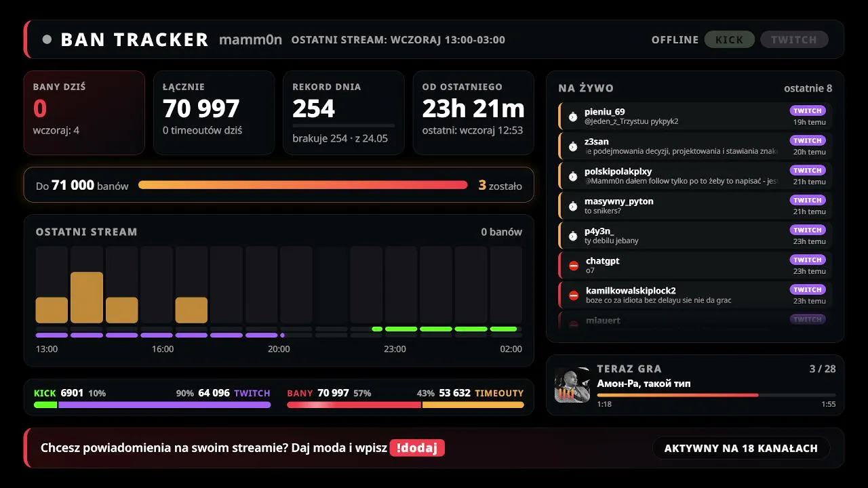Viewport: 868px width, 488px height.
Task: Click the KICK 6901 count label
Action: [x=58, y=393]
